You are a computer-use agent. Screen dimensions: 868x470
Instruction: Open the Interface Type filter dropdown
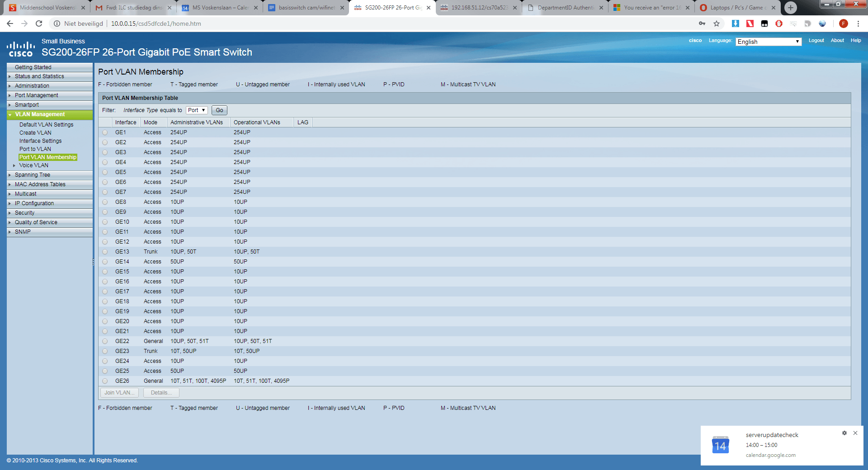(197, 110)
